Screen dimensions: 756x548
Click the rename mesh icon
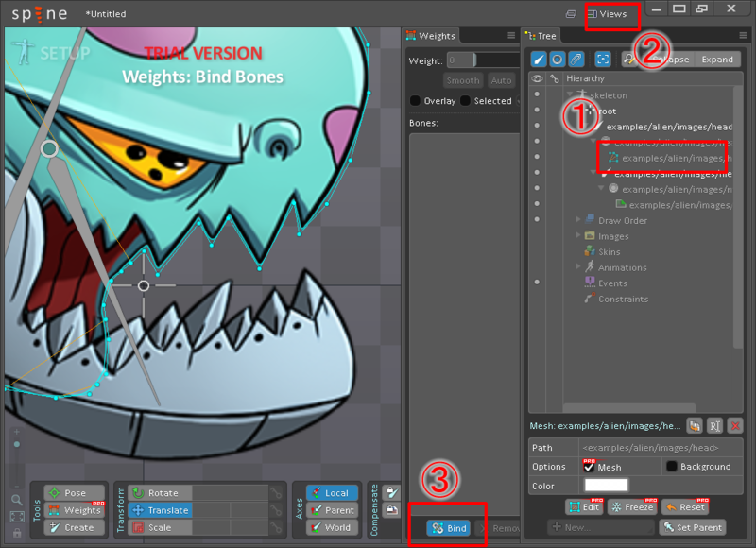click(x=714, y=425)
